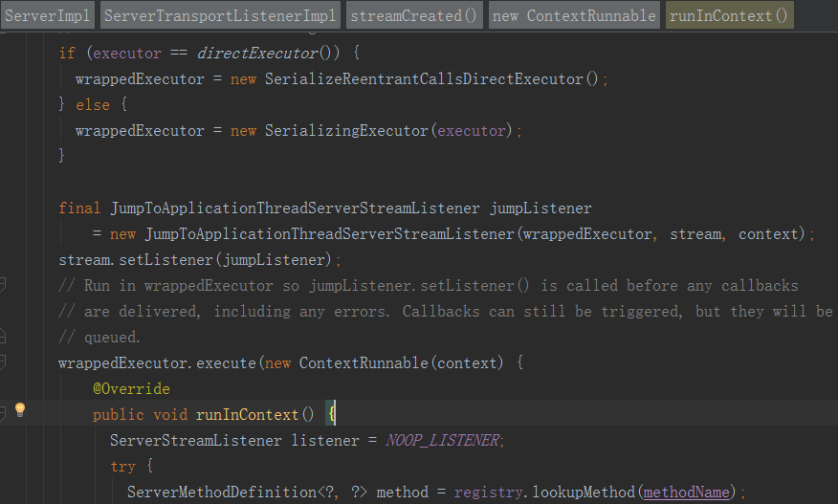Collapse the comment block starting 'Run in wrappedExecutor'
Viewport: 838px width, 504px height.
pos(3,285)
